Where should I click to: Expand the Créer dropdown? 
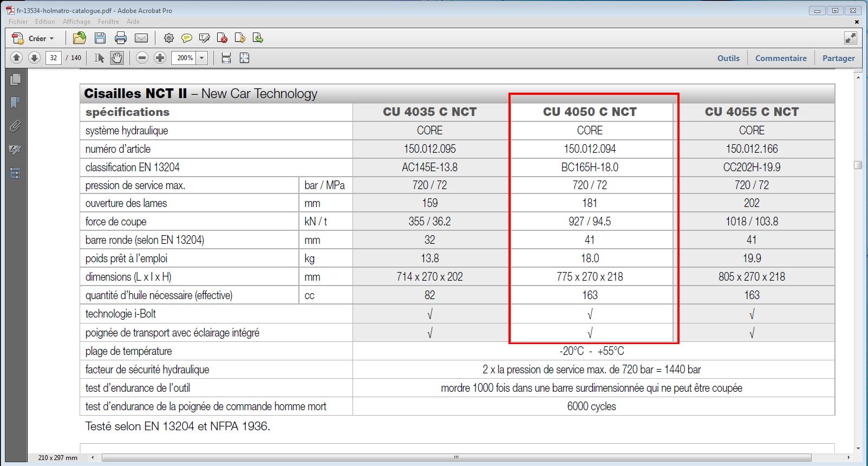click(x=33, y=38)
